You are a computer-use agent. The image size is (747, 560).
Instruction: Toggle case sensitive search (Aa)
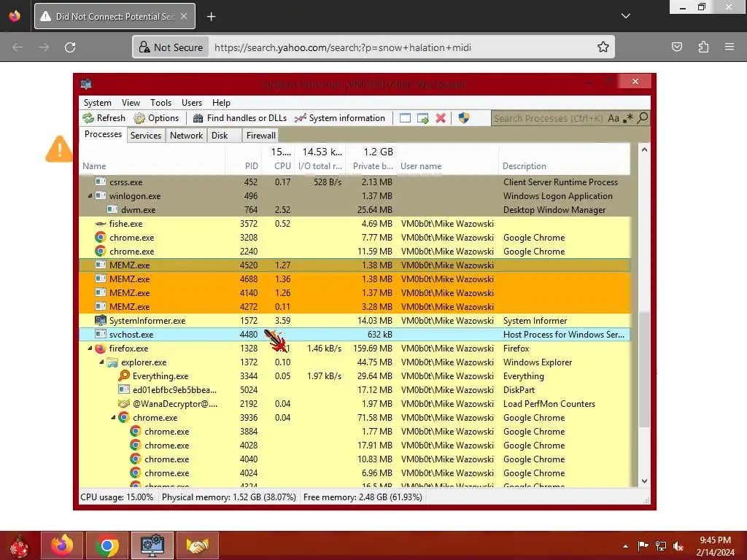(614, 118)
